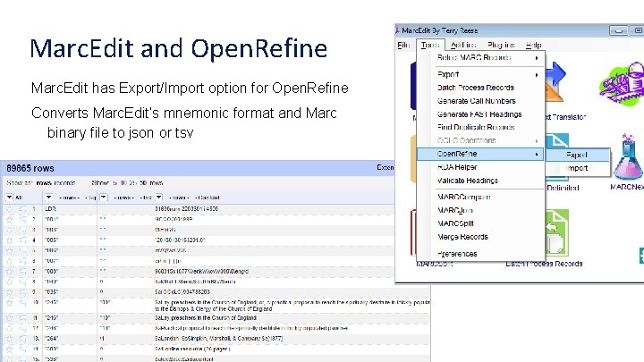Viewport: 644px width, 362px height.
Task: Open the Add-ins menu
Action: coord(463,45)
